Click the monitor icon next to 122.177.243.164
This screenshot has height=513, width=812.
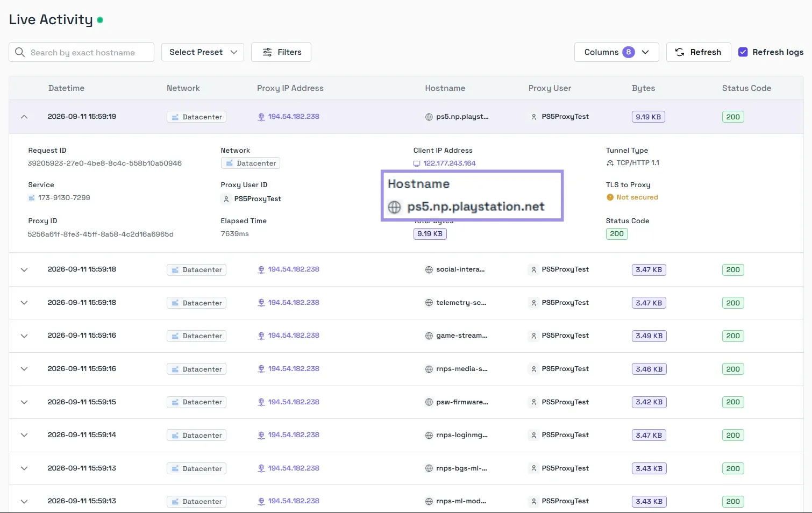point(417,163)
